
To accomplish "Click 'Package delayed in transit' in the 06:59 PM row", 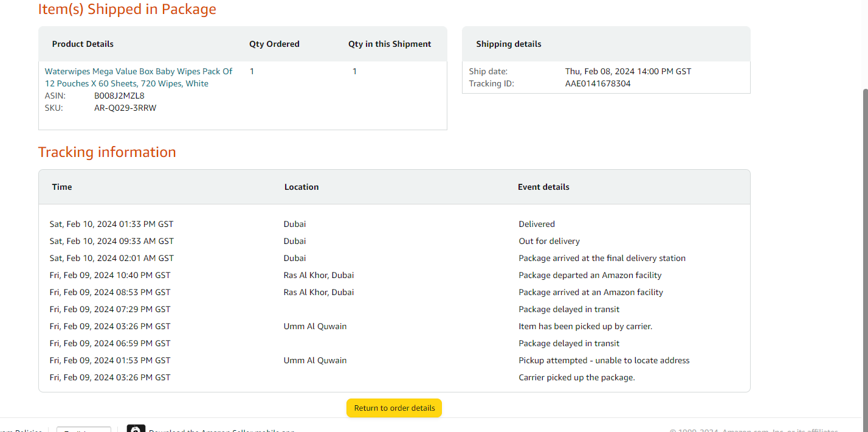I will 569,343.
